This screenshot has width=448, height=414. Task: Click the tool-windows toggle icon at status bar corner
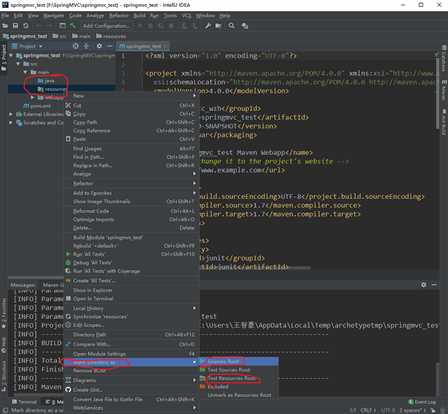tap(5, 410)
